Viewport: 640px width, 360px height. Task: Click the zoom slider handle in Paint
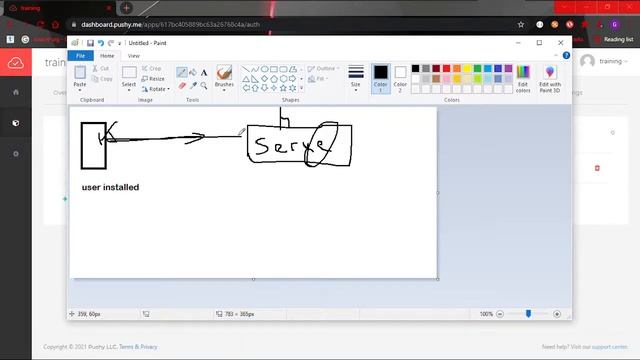pyautogui.click(x=528, y=313)
